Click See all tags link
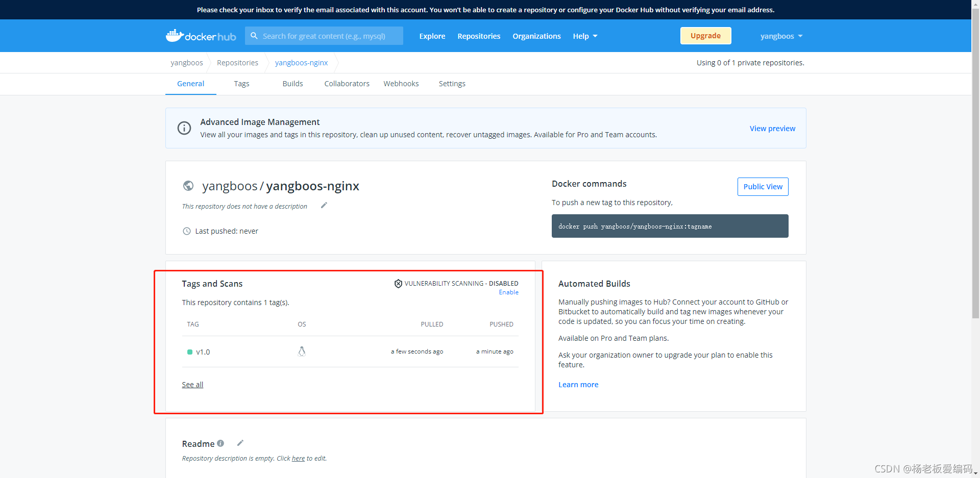The height and width of the screenshot is (478, 980). [x=192, y=385]
